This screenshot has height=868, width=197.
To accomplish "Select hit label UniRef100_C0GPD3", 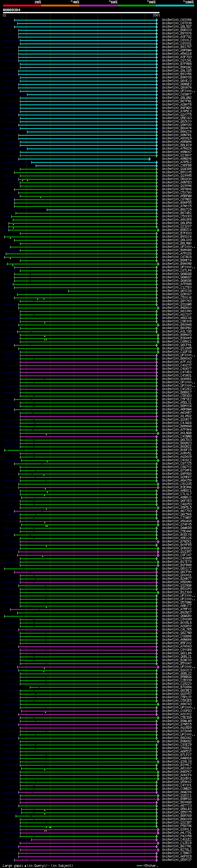I will click(177, 711).
